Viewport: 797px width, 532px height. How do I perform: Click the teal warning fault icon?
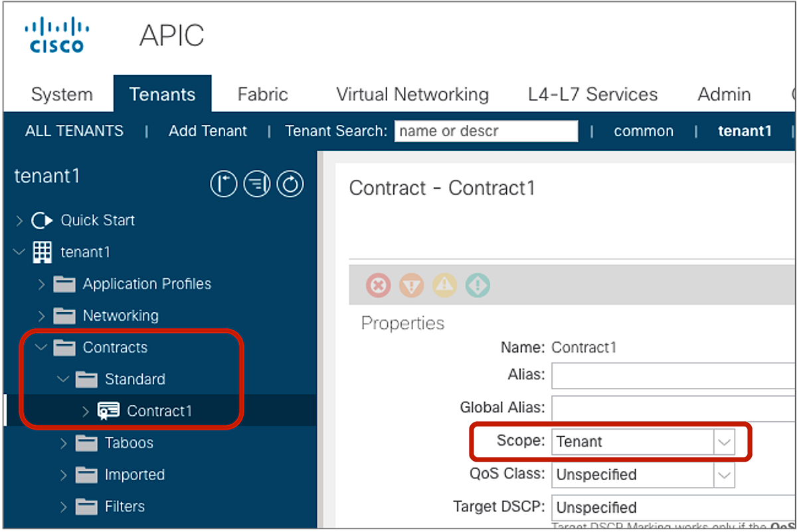[x=478, y=286]
